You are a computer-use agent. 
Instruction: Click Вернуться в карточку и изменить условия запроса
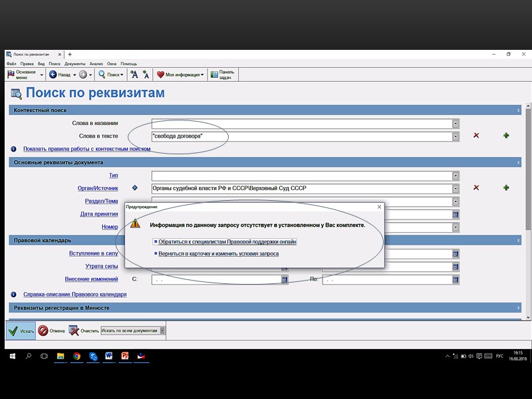pos(219,254)
